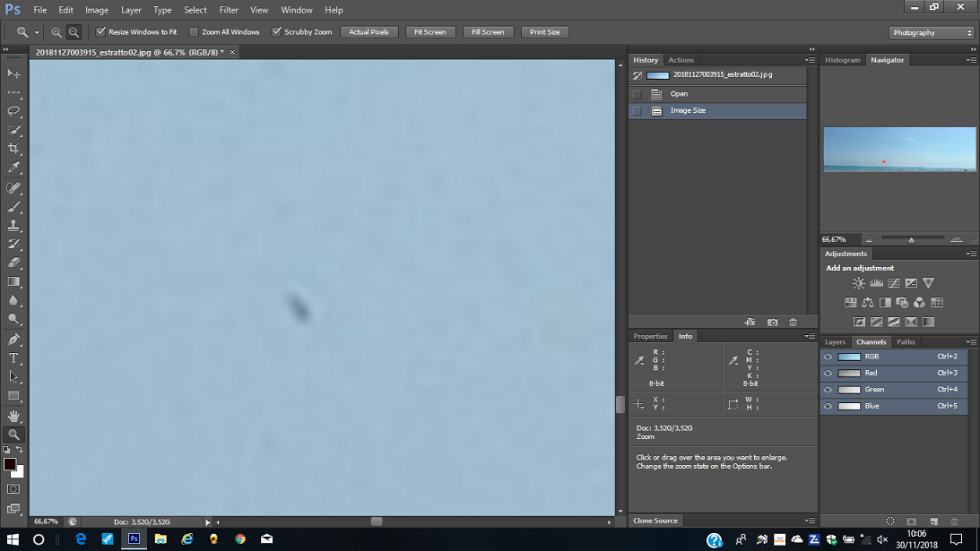
Task: Enable Zoom All Windows checkbox
Action: [194, 32]
